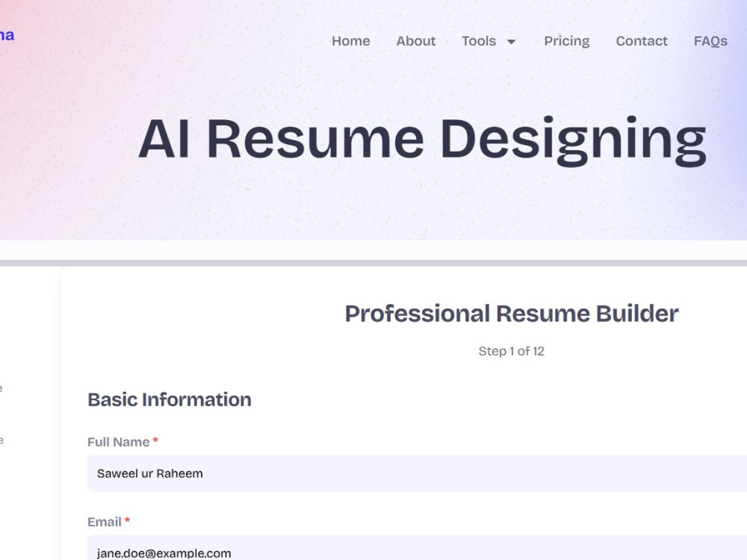
Task: Click the Step 1 of 12 text
Action: pyautogui.click(x=511, y=351)
